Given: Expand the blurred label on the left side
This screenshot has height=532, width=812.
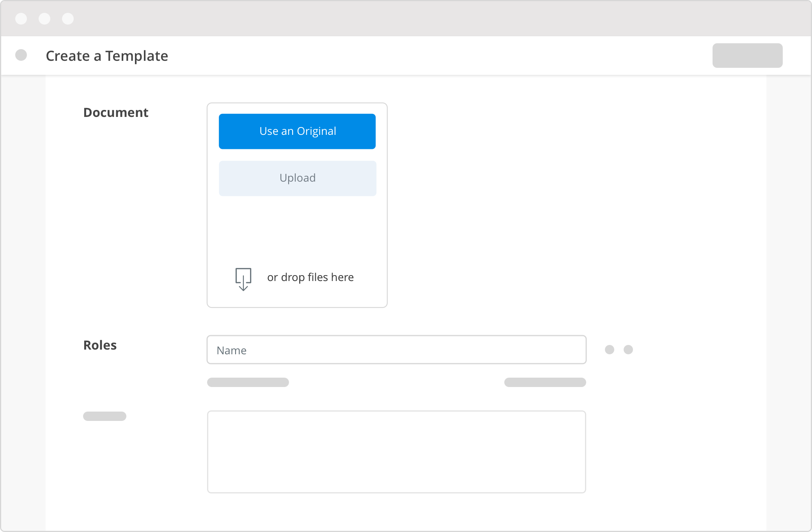Looking at the screenshot, I should pos(105,415).
